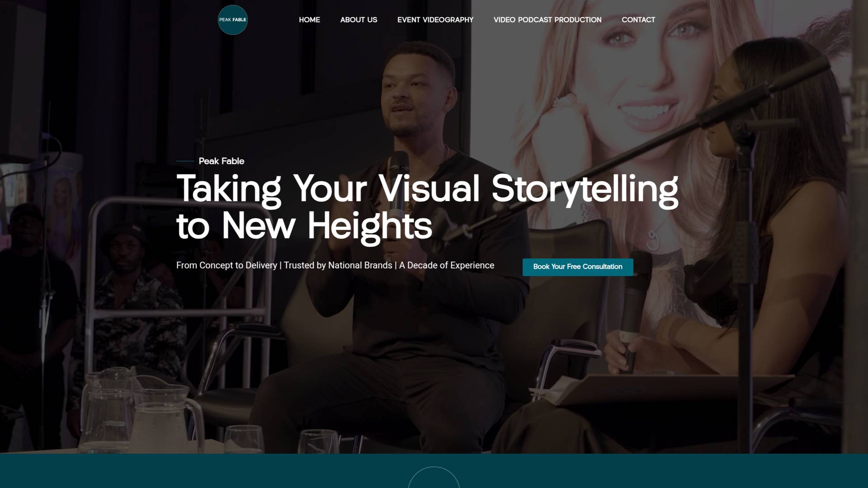Navigate to EVENT VIDEOGRAPHY
The height and width of the screenshot is (488, 868).
click(x=435, y=20)
